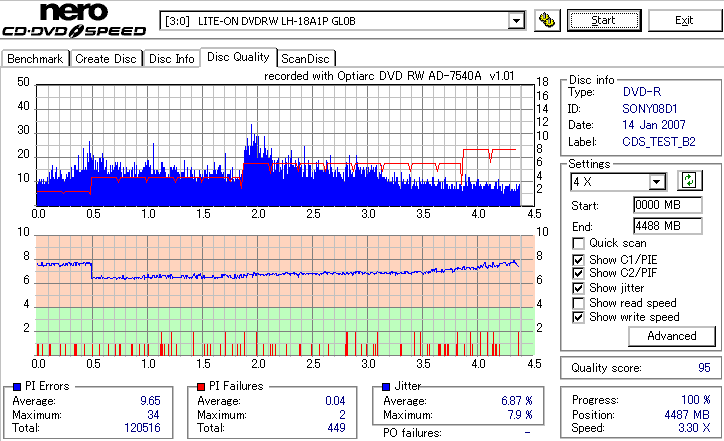Click the Progress value 100 %
Viewport: 724px width, 441px height.
point(696,400)
